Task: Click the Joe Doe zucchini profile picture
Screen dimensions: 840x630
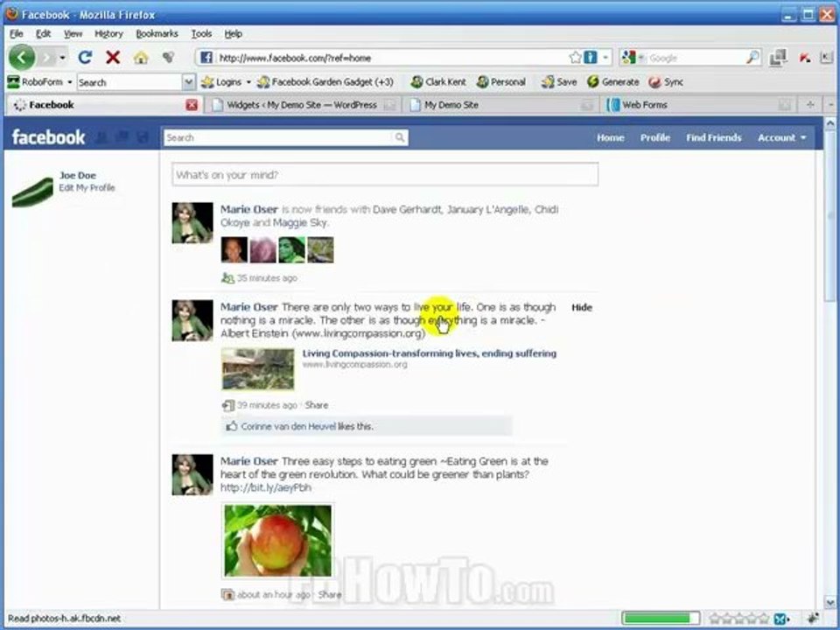Action: (x=32, y=192)
